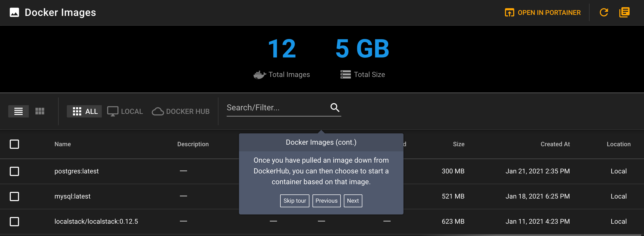Image resolution: width=644 pixels, height=236 pixels.
Task: Click the 12 total images count
Action: tap(282, 48)
